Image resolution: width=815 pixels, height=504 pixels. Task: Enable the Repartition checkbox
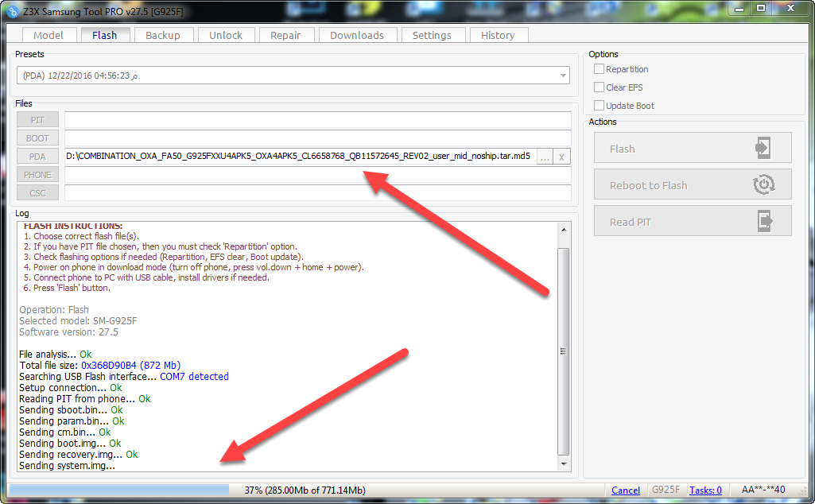point(599,69)
